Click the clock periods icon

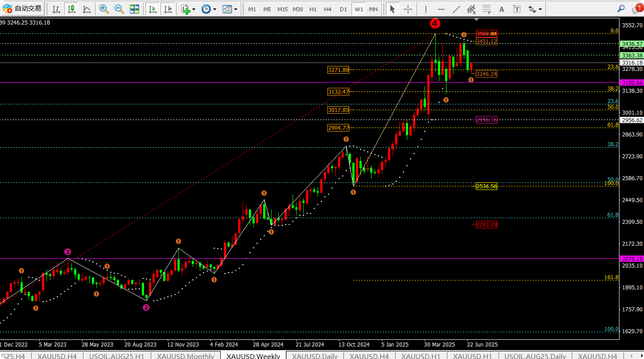[206, 9]
